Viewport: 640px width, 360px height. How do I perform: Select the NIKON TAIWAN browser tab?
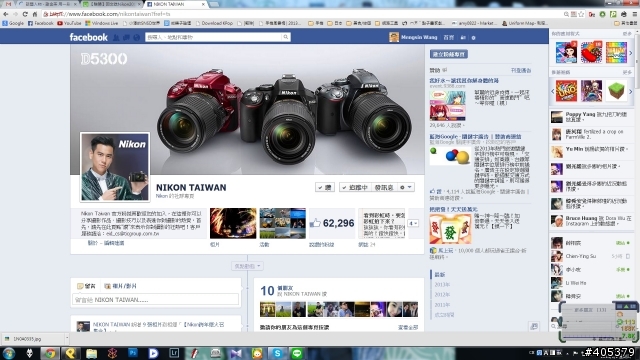176,4
